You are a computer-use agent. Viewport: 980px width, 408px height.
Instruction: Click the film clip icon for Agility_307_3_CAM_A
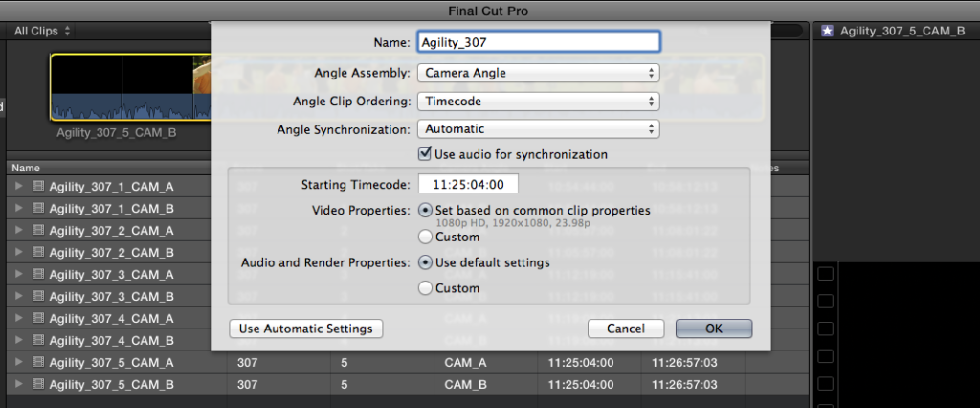(38, 274)
